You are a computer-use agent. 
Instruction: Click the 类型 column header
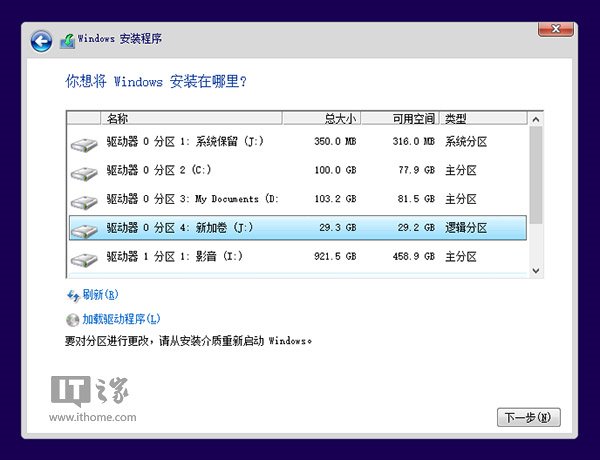click(x=483, y=119)
